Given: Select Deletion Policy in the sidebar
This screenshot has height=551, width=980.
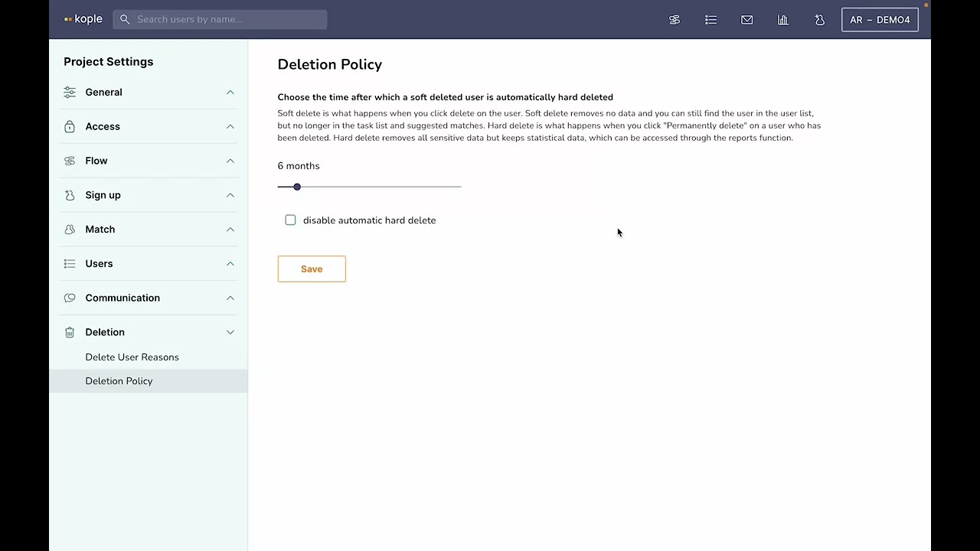Looking at the screenshot, I should [149, 381].
